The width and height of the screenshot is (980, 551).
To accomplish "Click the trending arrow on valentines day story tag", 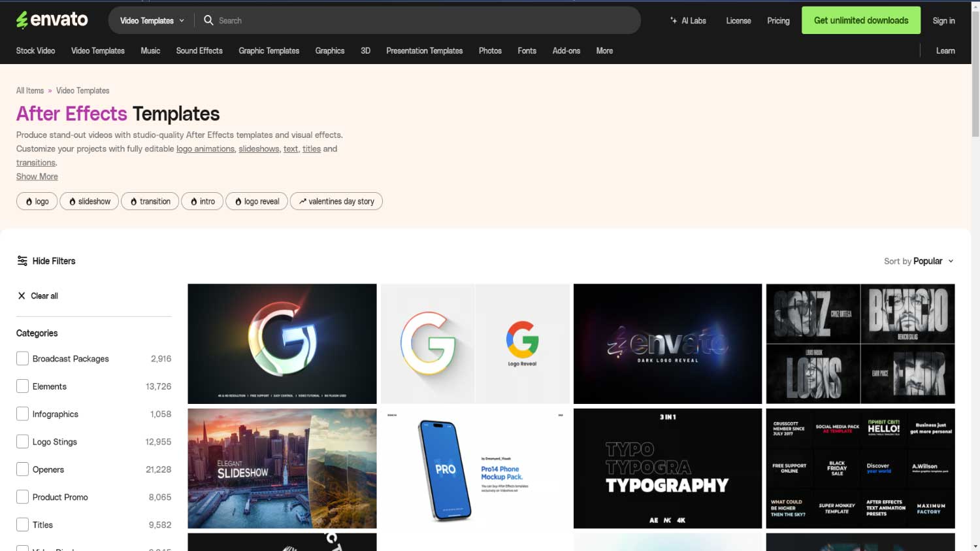I will coord(302,201).
